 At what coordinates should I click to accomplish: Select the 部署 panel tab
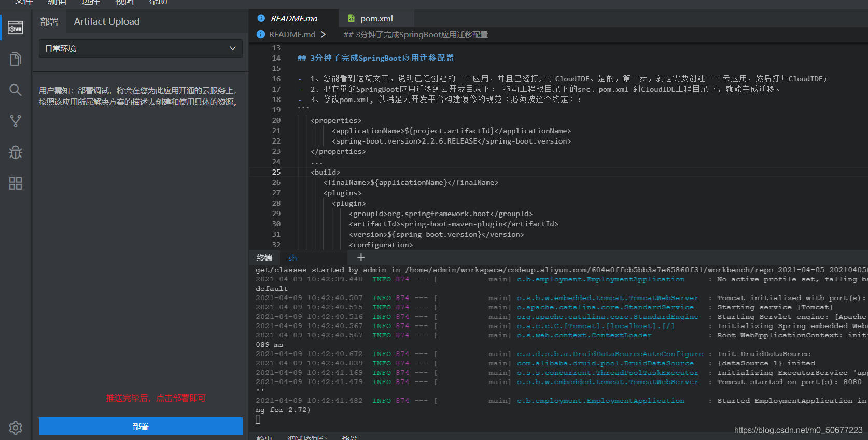click(49, 21)
